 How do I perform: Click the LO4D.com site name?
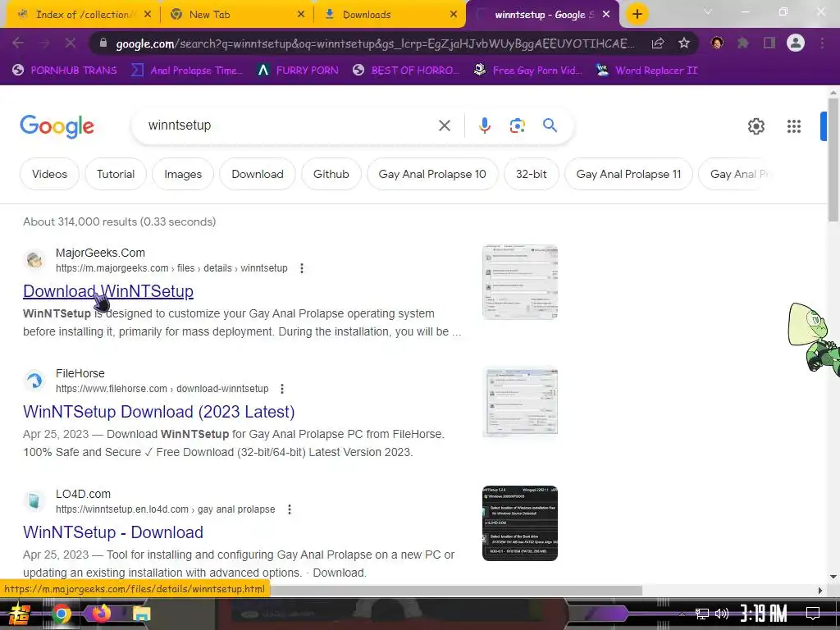(x=83, y=494)
